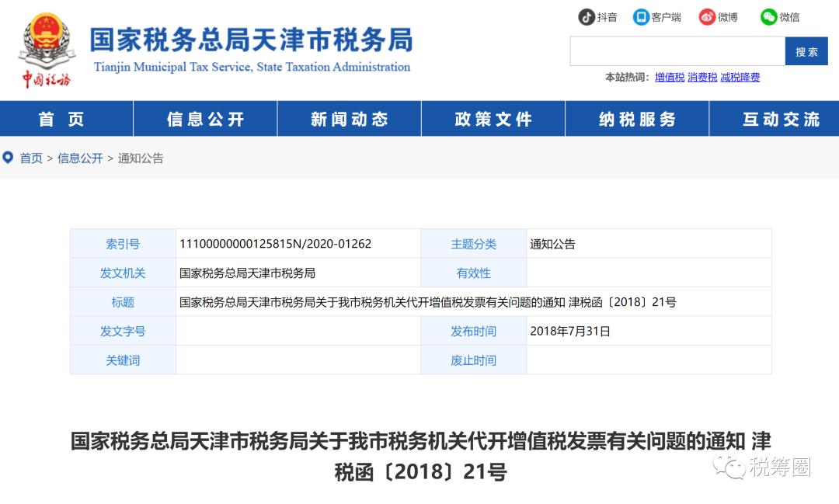Select the 纳税服务 navigation tab

pyautogui.click(x=637, y=118)
